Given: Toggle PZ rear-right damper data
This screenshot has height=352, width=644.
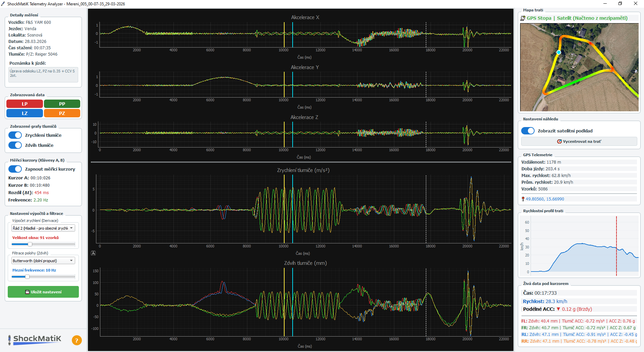Looking at the screenshot, I should click(62, 113).
